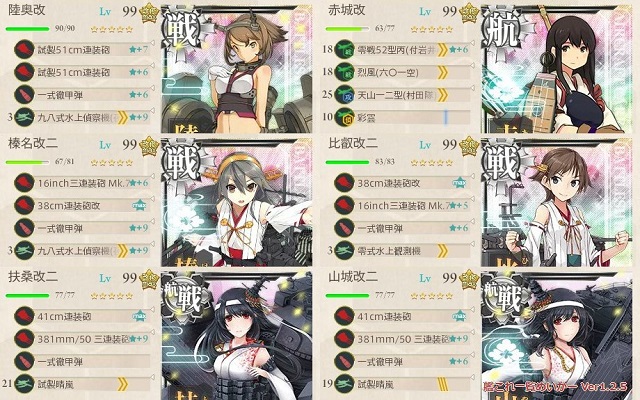Click the shell icon beside 榛名's 一式徹甲弾 ★+9
Image resolution: width=640 pixels, height=400 pixels.
click(24, 228)
